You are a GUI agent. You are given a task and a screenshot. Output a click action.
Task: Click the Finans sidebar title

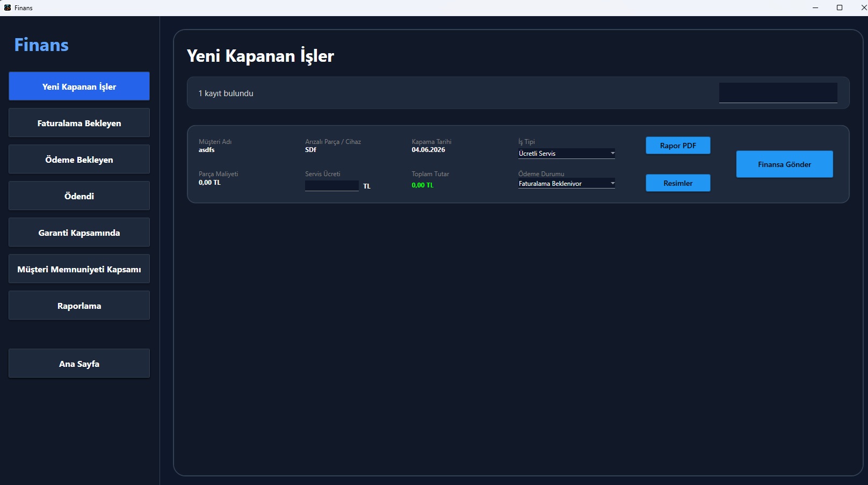[x=41, y=45]
